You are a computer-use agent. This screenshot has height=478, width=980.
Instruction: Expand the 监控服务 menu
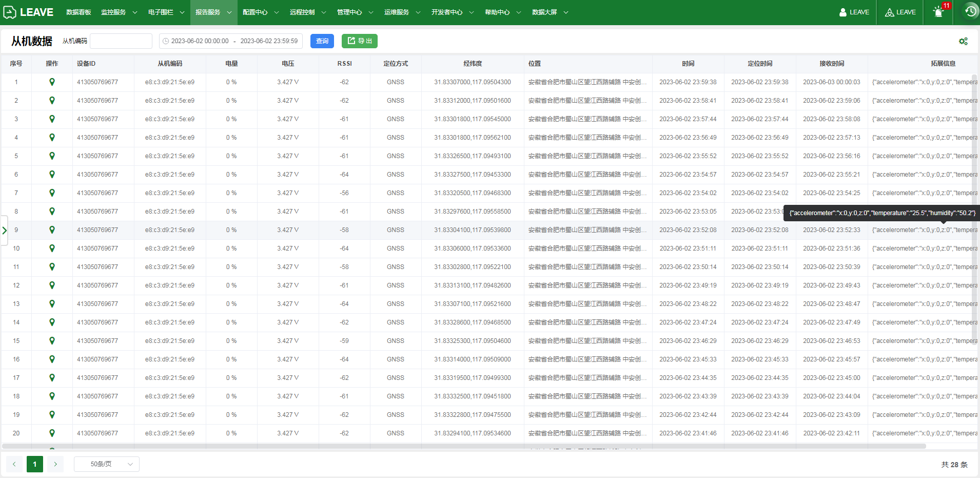(119, 12)
